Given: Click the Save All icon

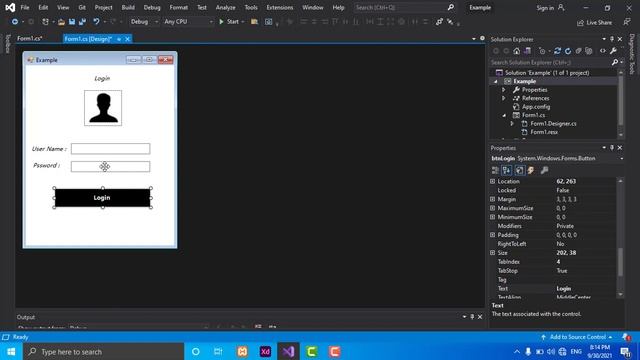Looking at the screenshot, I should 82,22.
